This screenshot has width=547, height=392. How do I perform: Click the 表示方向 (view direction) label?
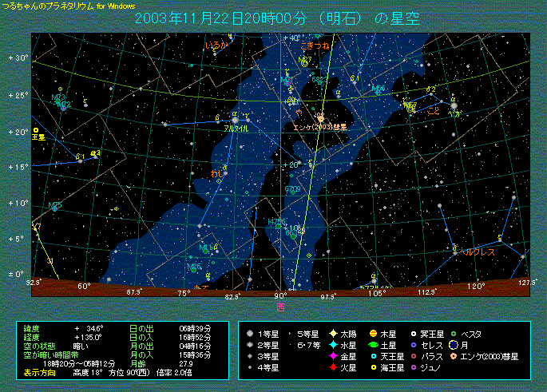click(40, 372)
